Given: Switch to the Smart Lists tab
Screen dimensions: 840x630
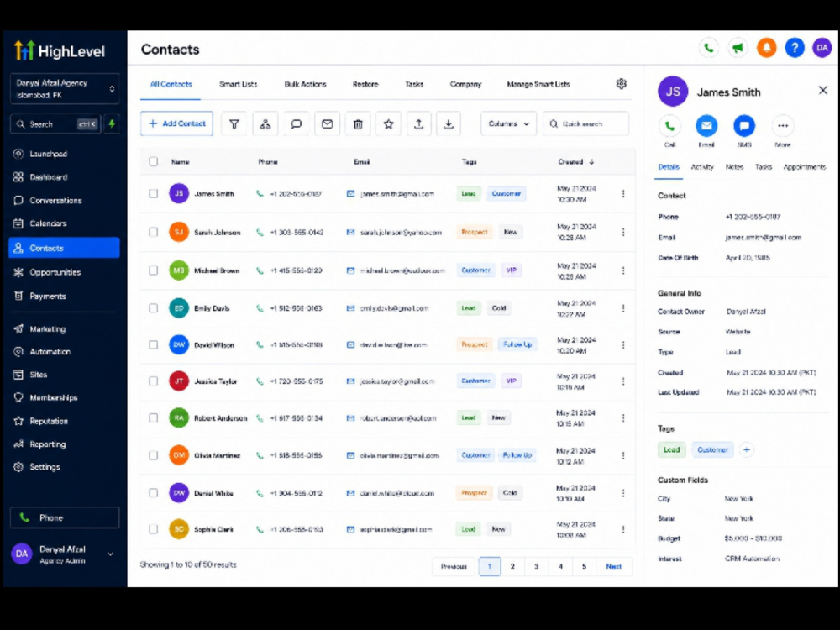Looking at the screenshot, I should pyautogui.click(x=238, y=84).
